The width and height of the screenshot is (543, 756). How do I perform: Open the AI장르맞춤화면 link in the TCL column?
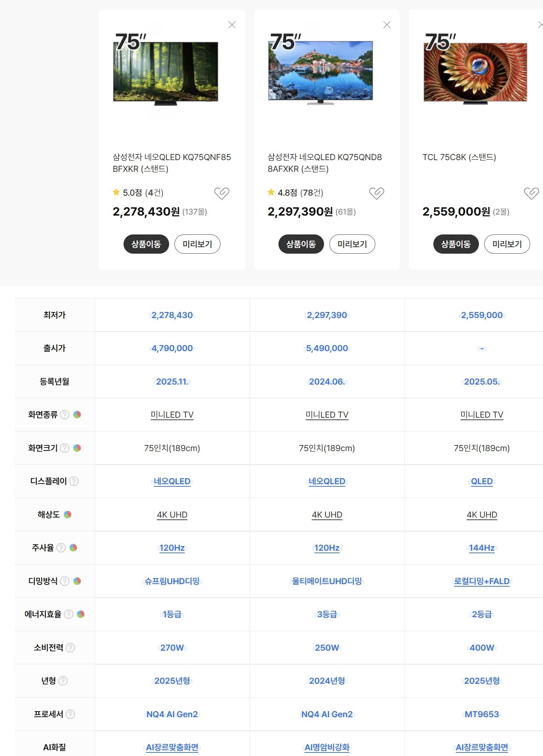pyautogui.click(x=482, y=747)
